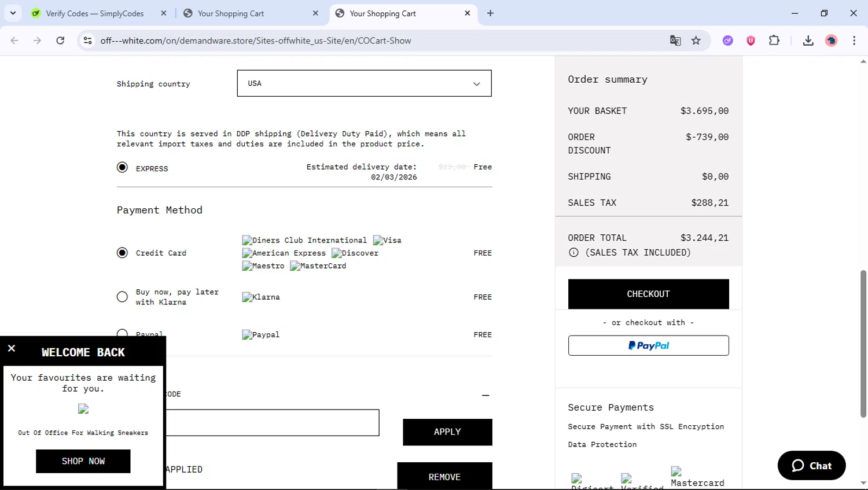Viewport: 868px width, 490px height.
Task: Click the MasterCard image in Payment Method
Action: point(318,266)
